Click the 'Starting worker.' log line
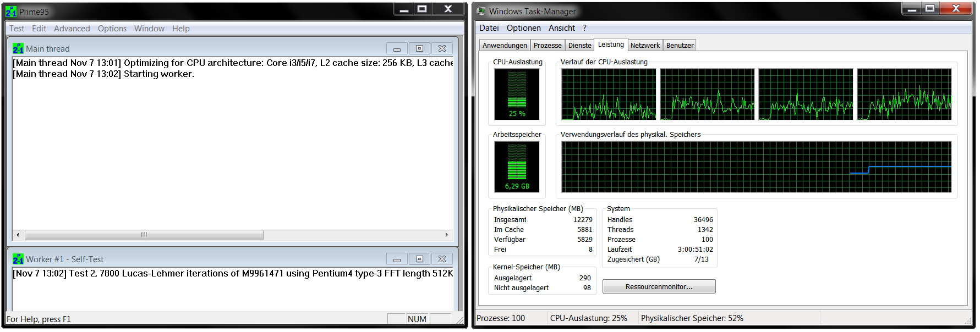Viewport: 980px width, 332px height. (x=103, y=74)
